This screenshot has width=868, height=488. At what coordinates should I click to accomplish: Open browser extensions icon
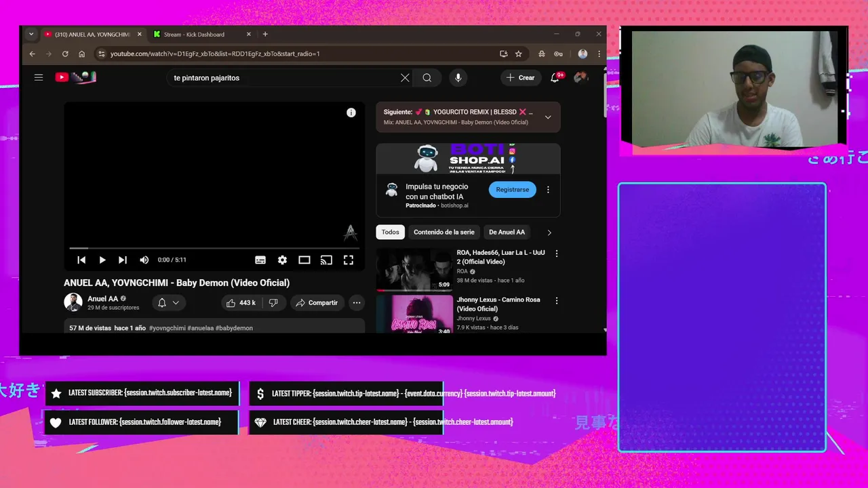point(542,54)
